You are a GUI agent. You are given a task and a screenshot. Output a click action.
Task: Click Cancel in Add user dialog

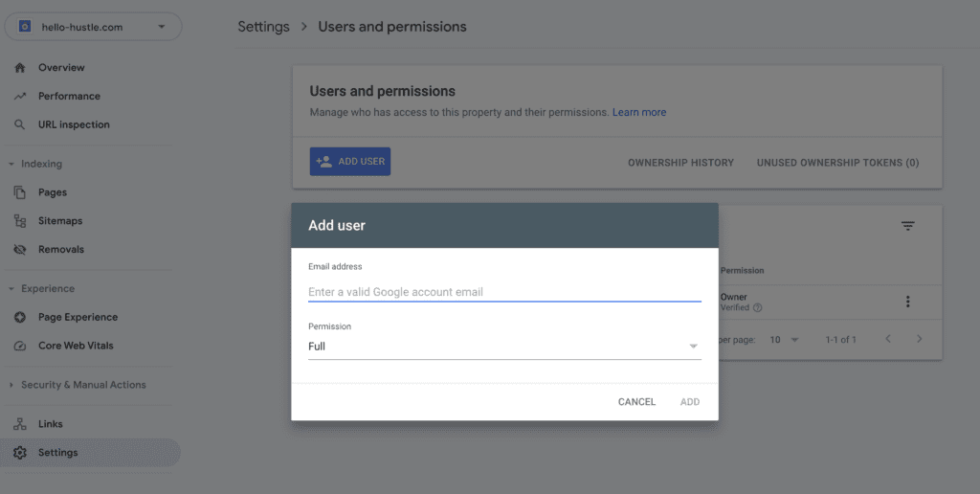coord(636,402)
